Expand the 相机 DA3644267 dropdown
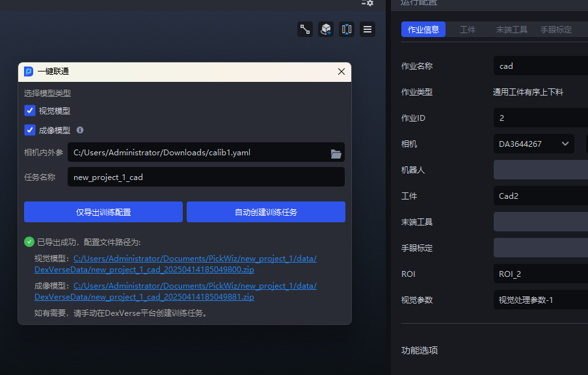Image resolution: width=588 pixels, height=375 pixels. pos(533,144)
